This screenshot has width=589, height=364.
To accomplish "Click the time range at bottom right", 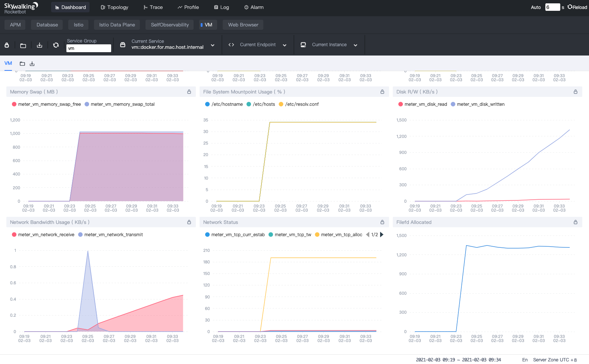I will (458, 360).
